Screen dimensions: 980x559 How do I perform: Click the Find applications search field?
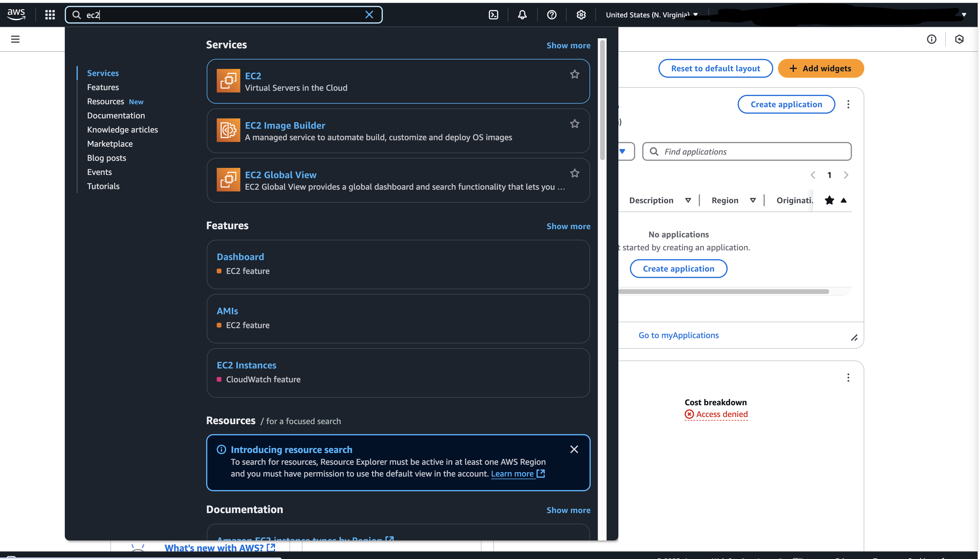coord(746,151)
